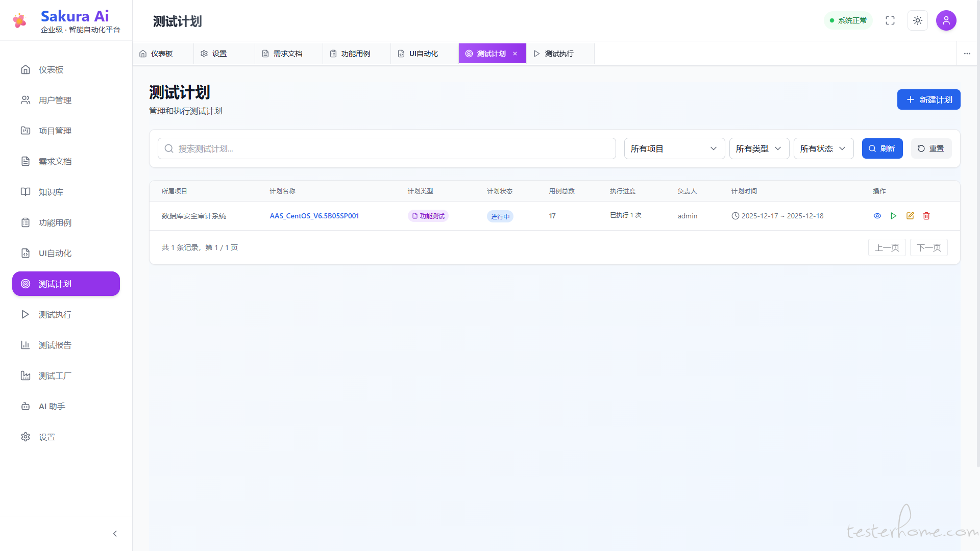This screenshot has width=980, height=551.
Task: Open 测试工厂 in the sidebar
Action: (55, 376)
